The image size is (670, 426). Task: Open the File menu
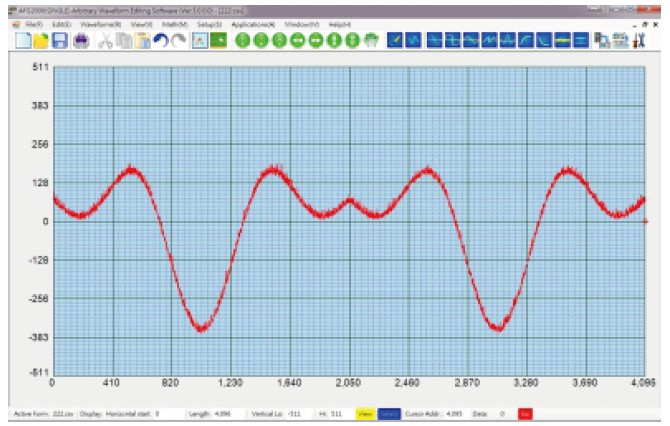click(x=34, y=25)
